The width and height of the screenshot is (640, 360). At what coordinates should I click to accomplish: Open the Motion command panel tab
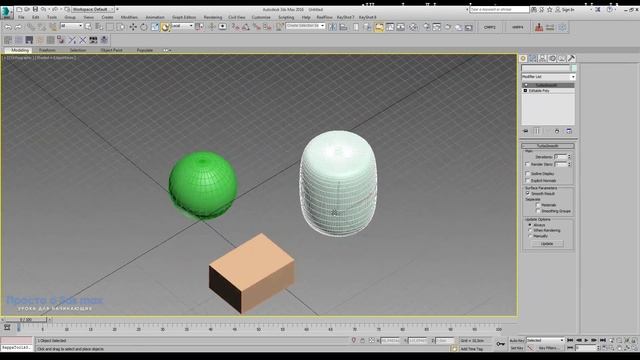[x=552, y=58]
